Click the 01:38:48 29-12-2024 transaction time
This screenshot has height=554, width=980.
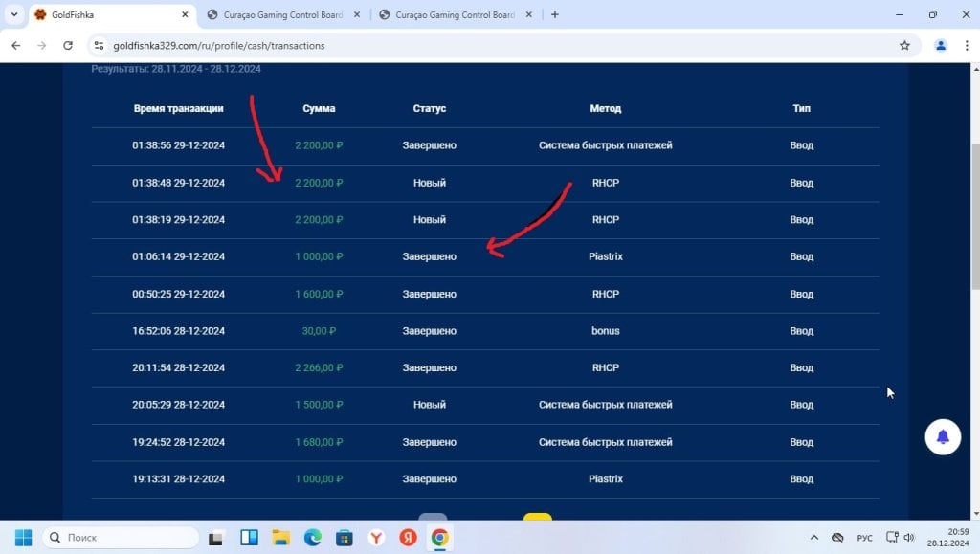click(x=178, y=183)
